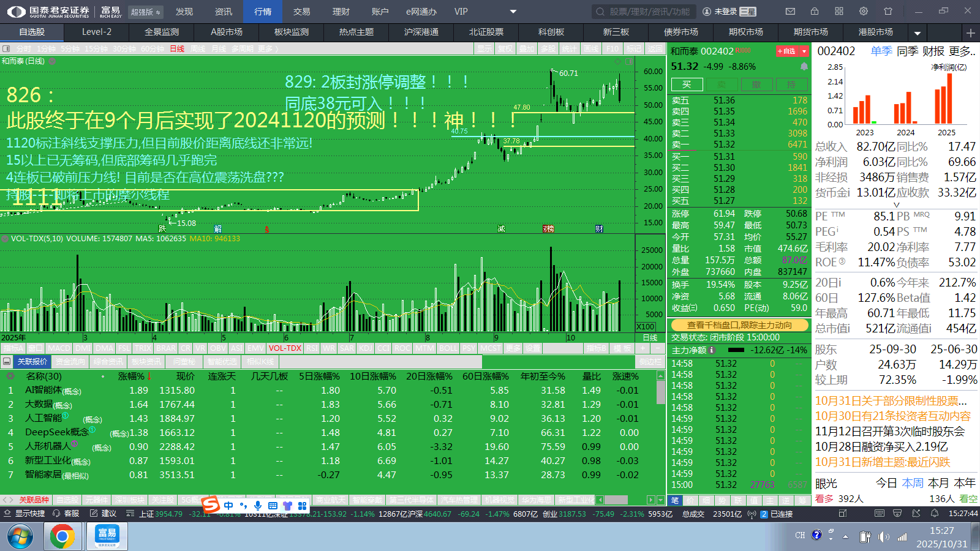The height and width of the screenshot is (551, 980).
Task: Open the mail messages icon
Action: 790,11
